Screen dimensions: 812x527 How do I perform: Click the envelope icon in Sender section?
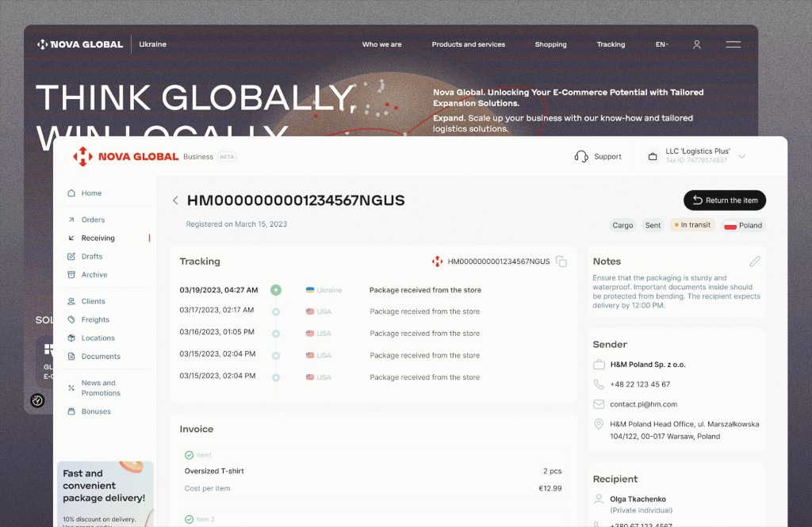[x=599, y=404]
